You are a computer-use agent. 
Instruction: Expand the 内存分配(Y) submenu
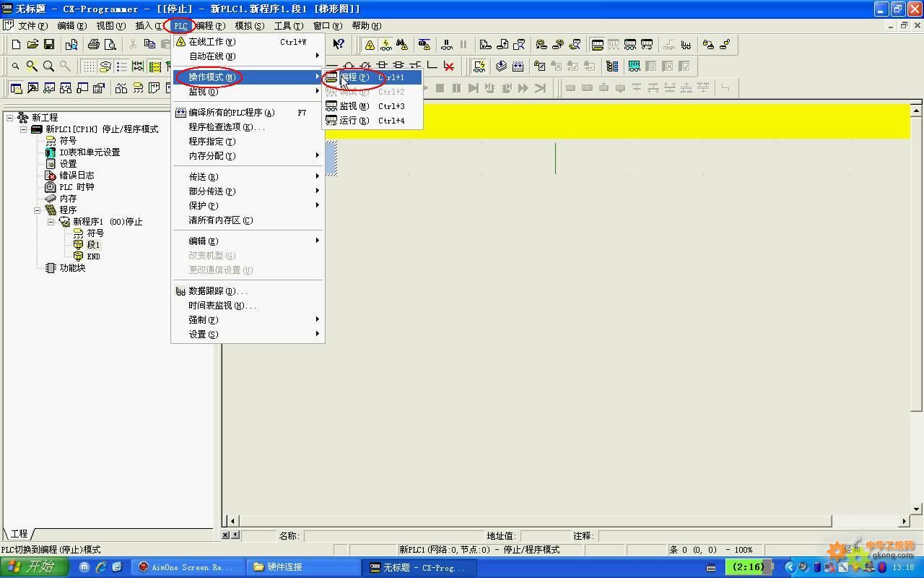click(248, 156)
